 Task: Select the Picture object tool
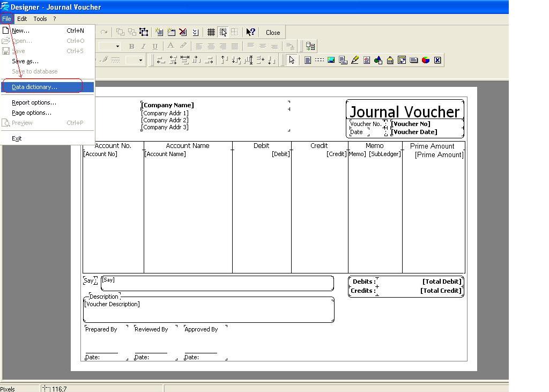click(x=331, y=60)
